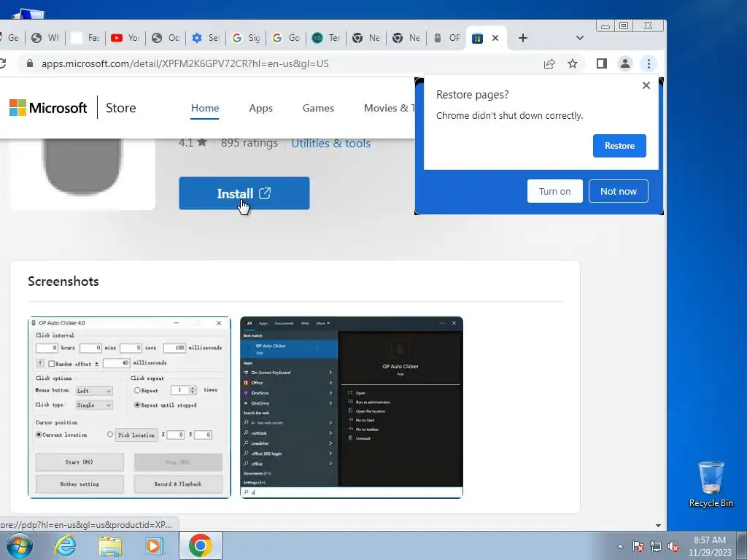Viewport: 747px width, 560px height.
Task: Click the Store label next to Microsoft logo
Action: (x=120, y=108)
